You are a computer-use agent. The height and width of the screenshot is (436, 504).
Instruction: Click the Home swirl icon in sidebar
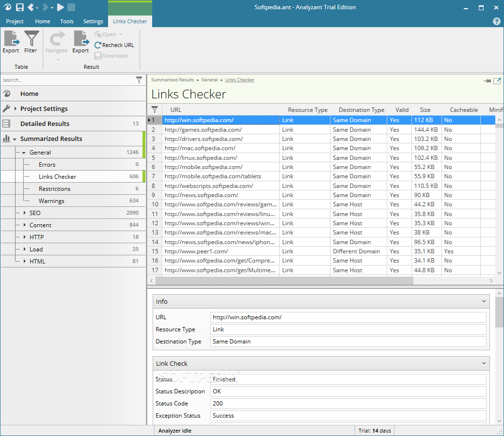[x=7, y=93]
